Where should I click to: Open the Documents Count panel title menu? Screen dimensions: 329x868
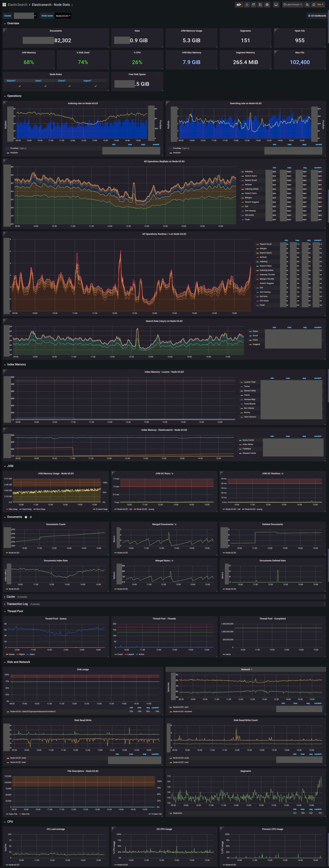tap(56, 524)
